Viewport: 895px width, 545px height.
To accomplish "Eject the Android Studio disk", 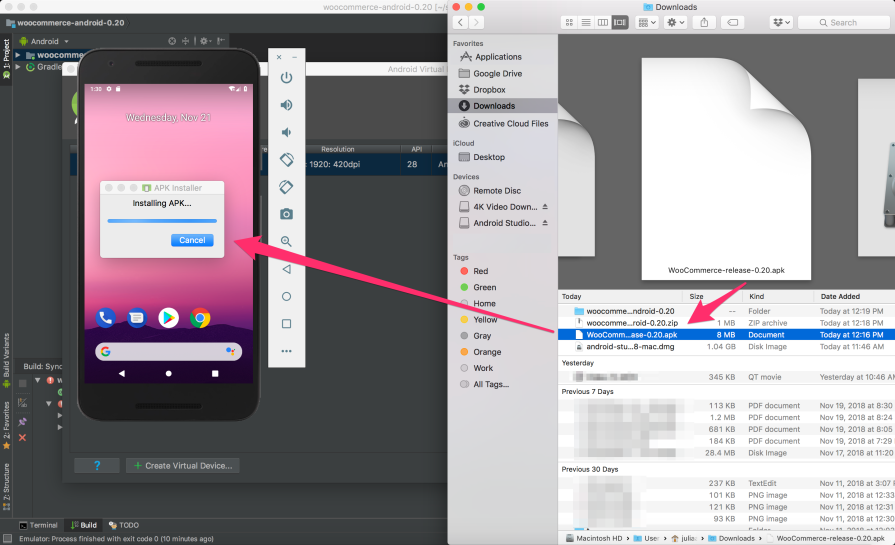I will [x=545, y=223].
